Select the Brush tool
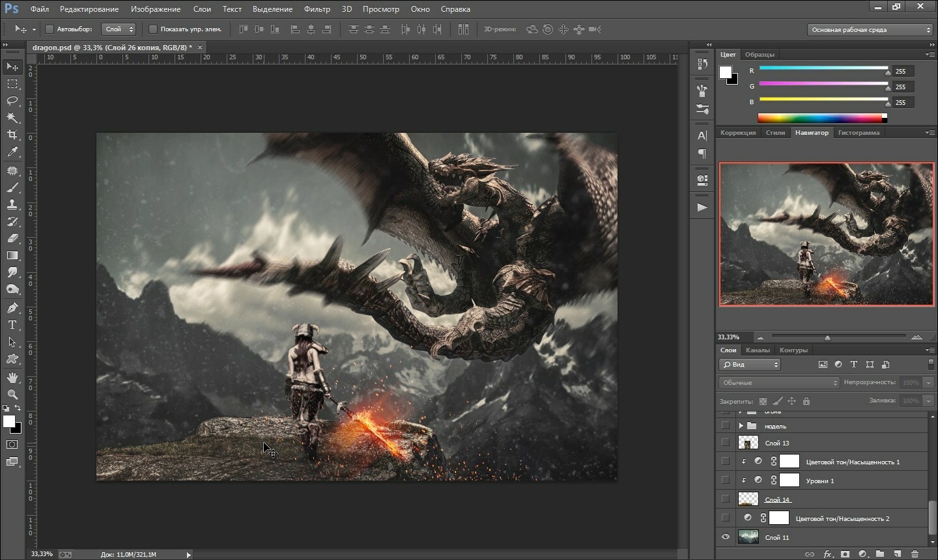Screen dimensions: 938x560 pyautogui.click(x=12, y=188)
